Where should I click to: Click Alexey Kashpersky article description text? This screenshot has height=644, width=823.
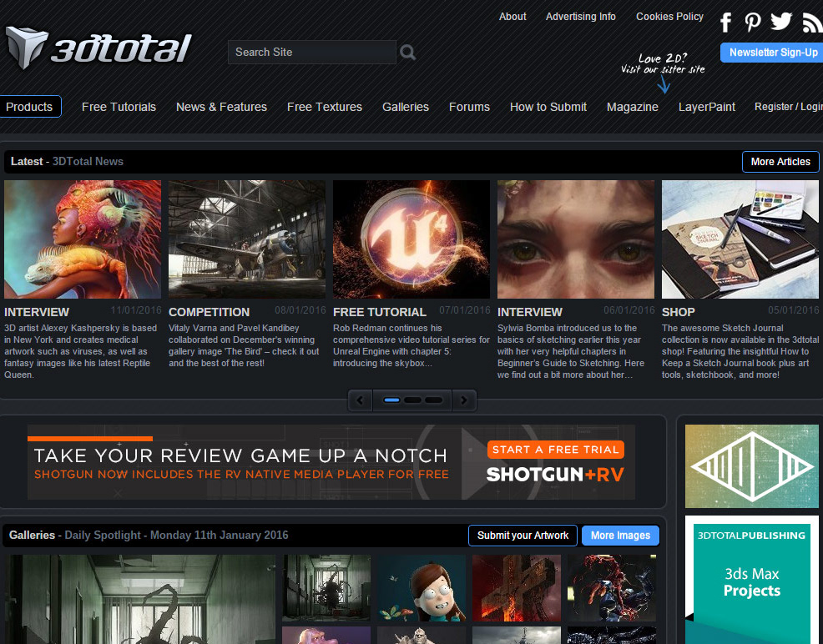pyautogui.click(x=80, y=351)
